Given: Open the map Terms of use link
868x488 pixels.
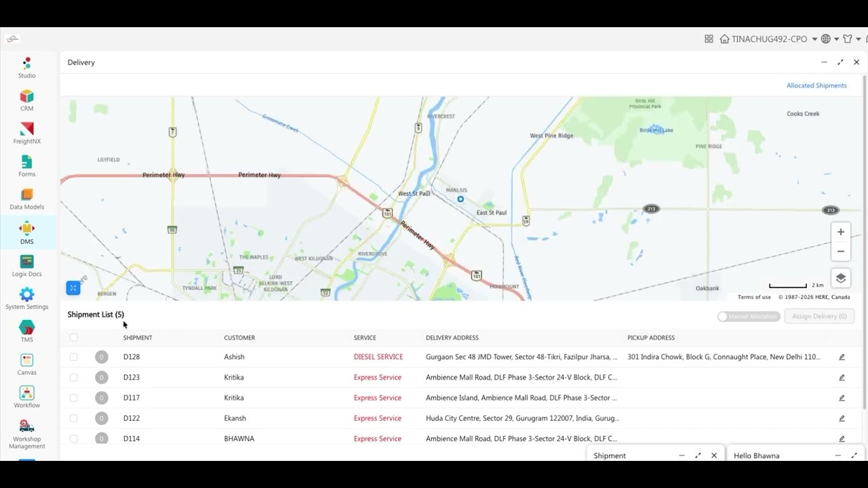Looking at the screenshot, I should pos(754,297).
